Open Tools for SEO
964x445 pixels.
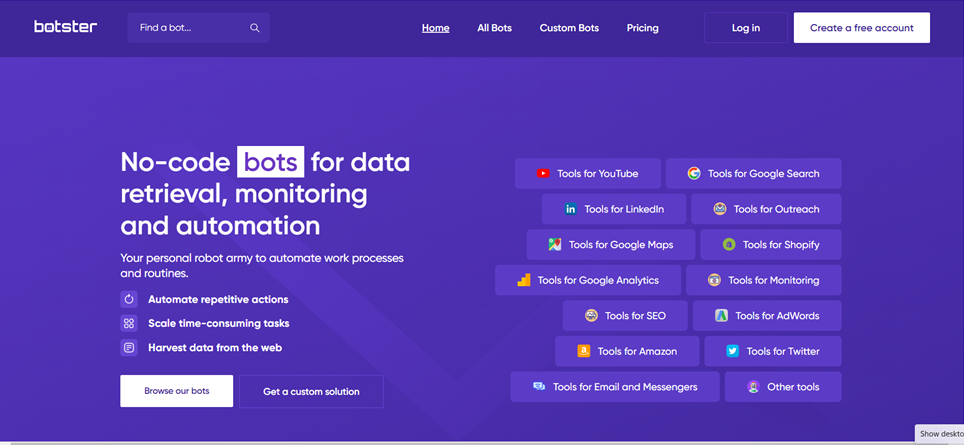(625, 316)
